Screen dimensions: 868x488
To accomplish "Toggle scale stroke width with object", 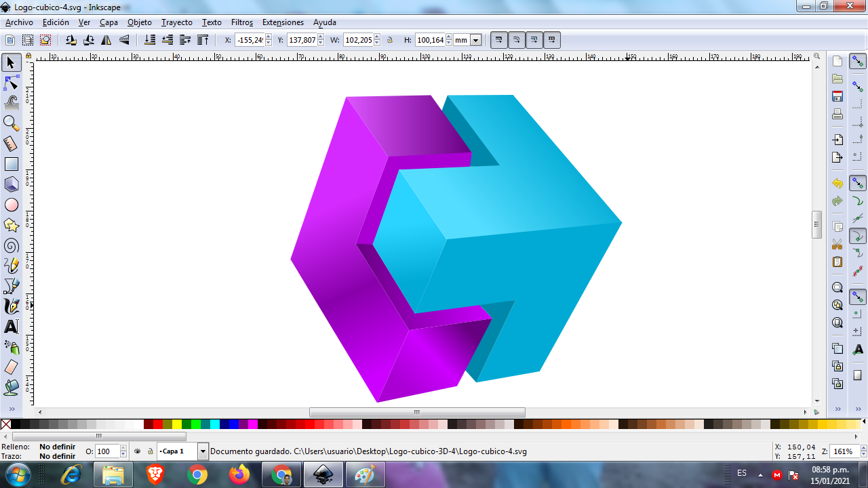I will coord(499,40).
